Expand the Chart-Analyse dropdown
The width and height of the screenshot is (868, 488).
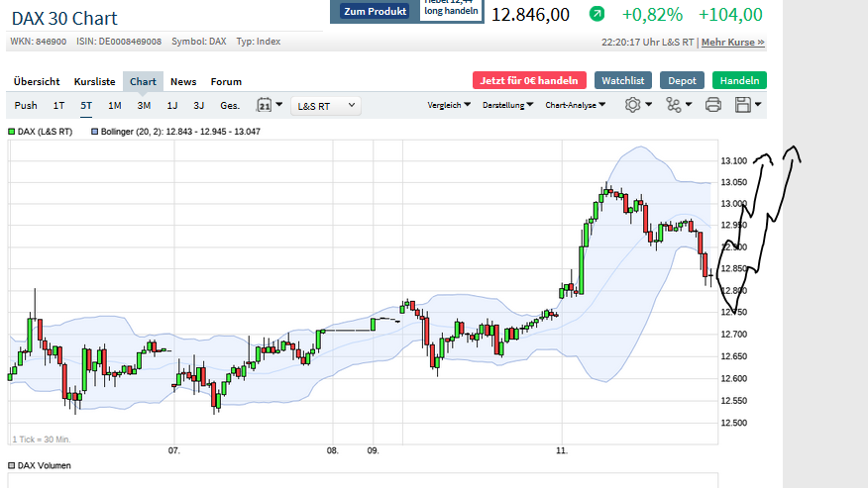pyautogui.click(x=575, y=105)
